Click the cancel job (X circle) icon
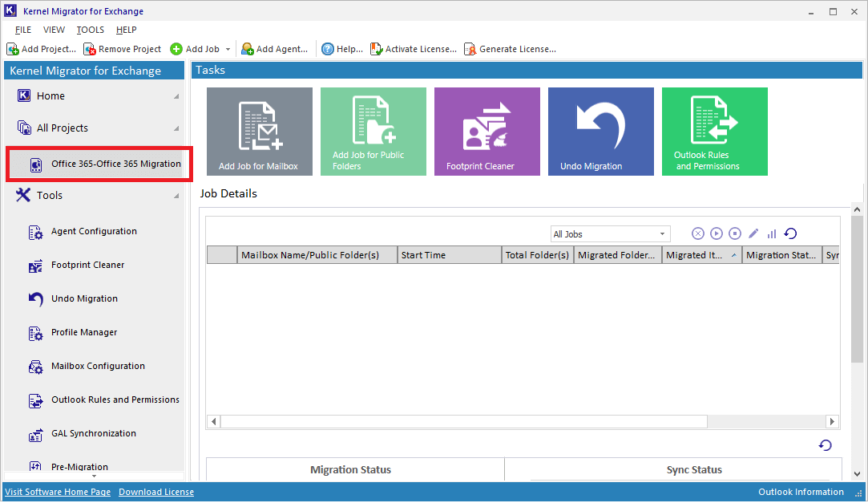 pyautogui.click(x=698, y=233)
